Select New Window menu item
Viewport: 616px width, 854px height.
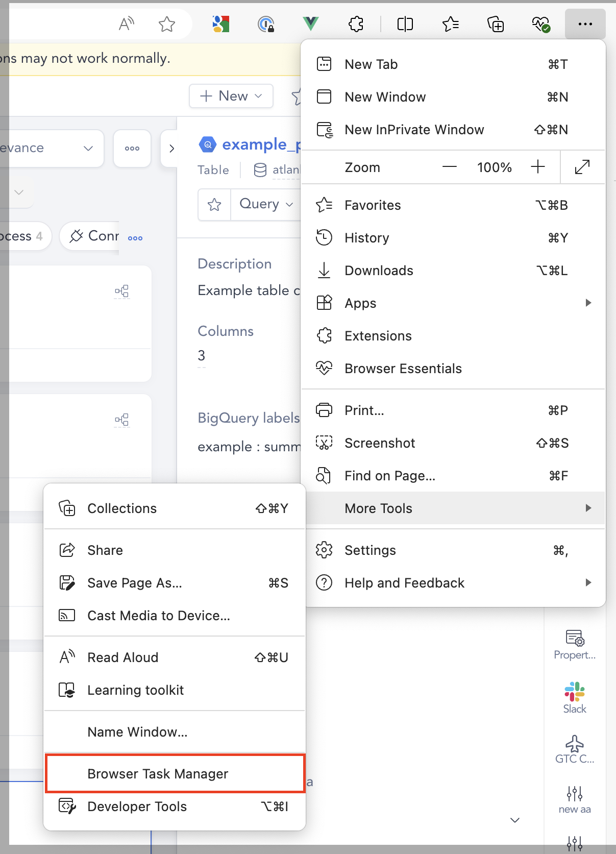453,97
